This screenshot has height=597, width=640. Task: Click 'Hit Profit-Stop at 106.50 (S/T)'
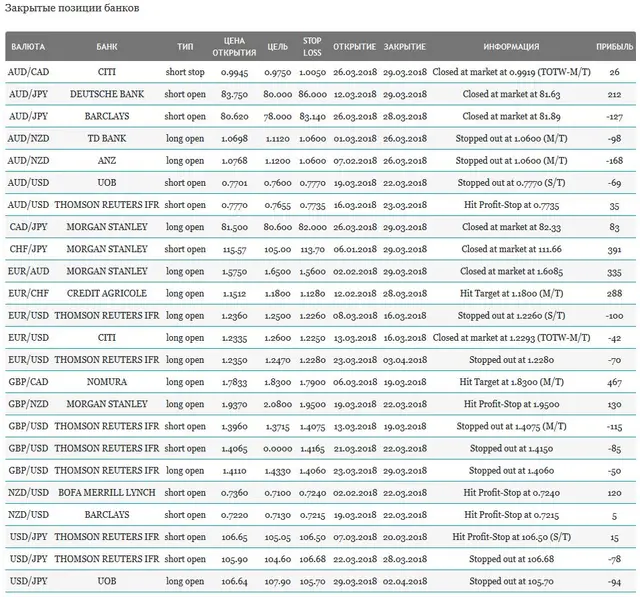[511, 537]
